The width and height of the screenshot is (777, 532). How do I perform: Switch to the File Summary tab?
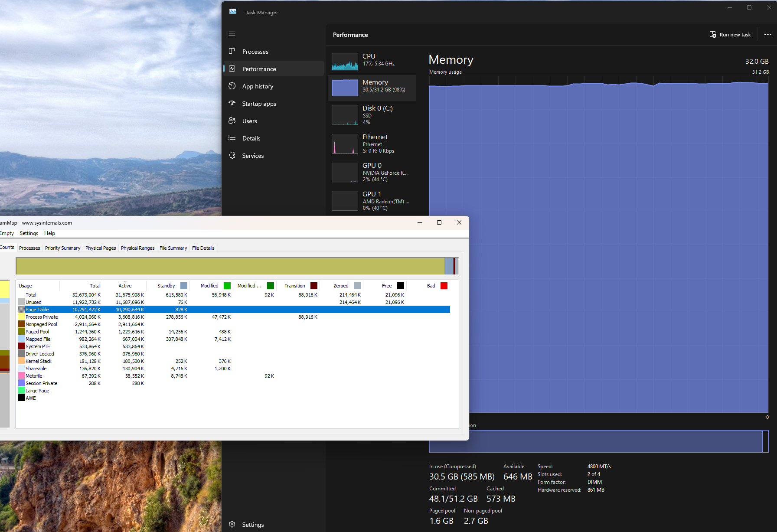(x=173, y=248)
